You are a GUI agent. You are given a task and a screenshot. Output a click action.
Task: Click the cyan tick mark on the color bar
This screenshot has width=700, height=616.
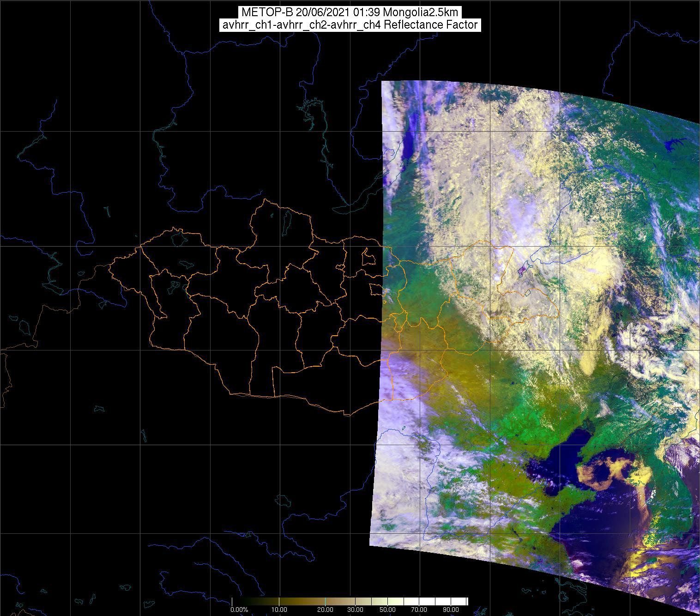[326, 601]
